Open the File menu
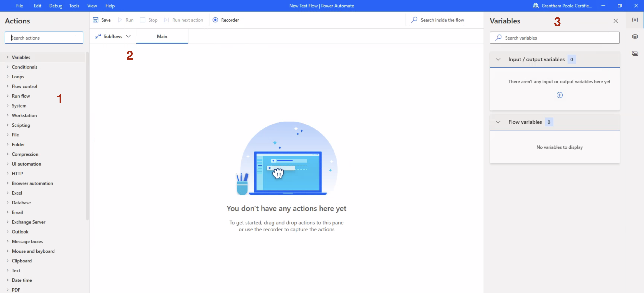Image resolution: width=644 pixels, height=293 pixels. click(x=20, y=6)
